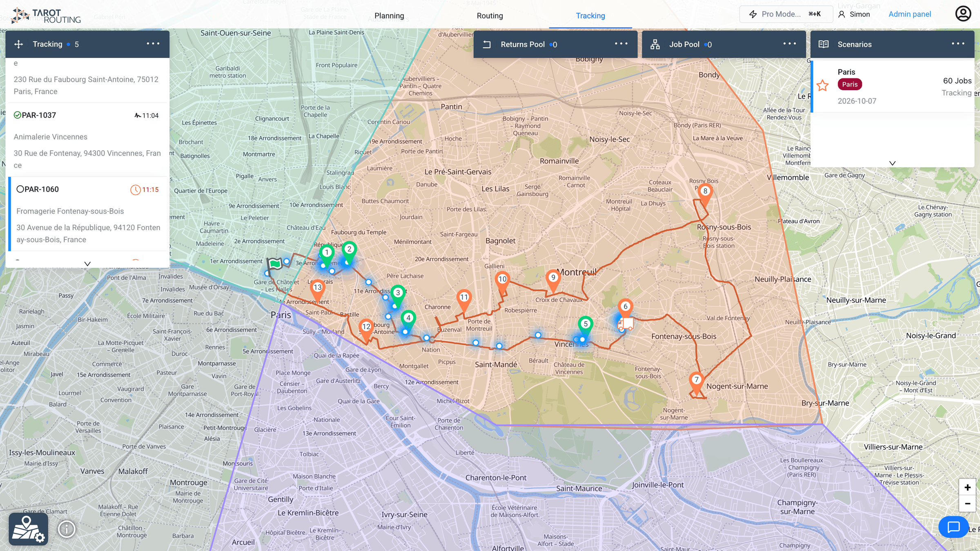Favorite the Paris scenario star
Image resolution: width=980 pixels, height=551 pixels.
(x=822, y=86)
